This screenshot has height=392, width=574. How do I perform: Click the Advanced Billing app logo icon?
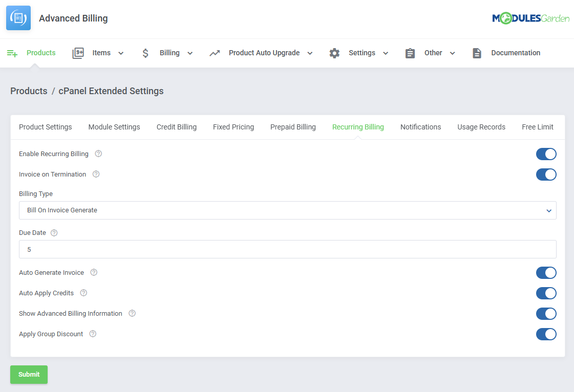[18, 18]
